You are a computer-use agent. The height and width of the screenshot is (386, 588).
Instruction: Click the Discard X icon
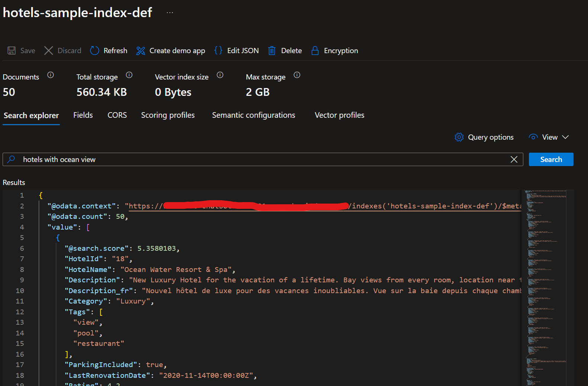point(49,51)
